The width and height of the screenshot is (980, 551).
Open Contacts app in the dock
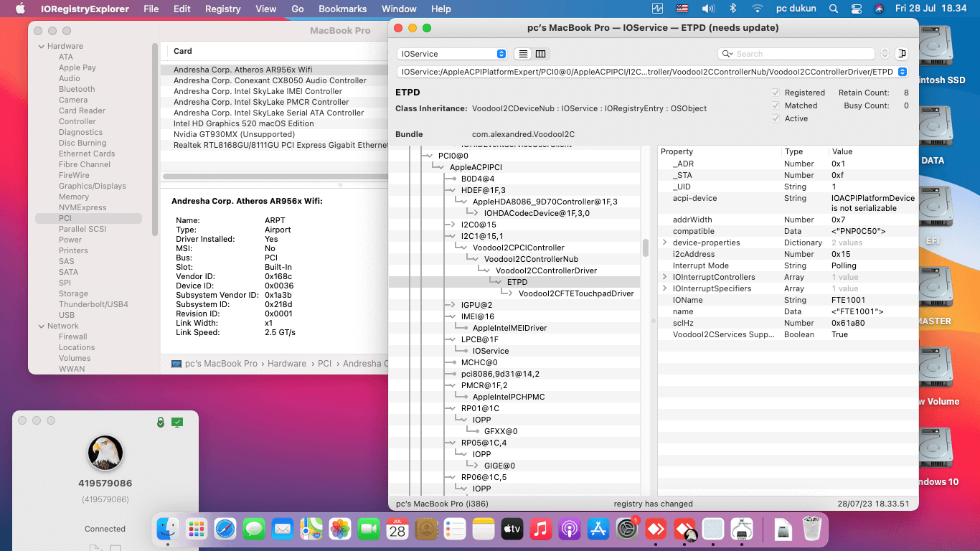pos(426,529)
